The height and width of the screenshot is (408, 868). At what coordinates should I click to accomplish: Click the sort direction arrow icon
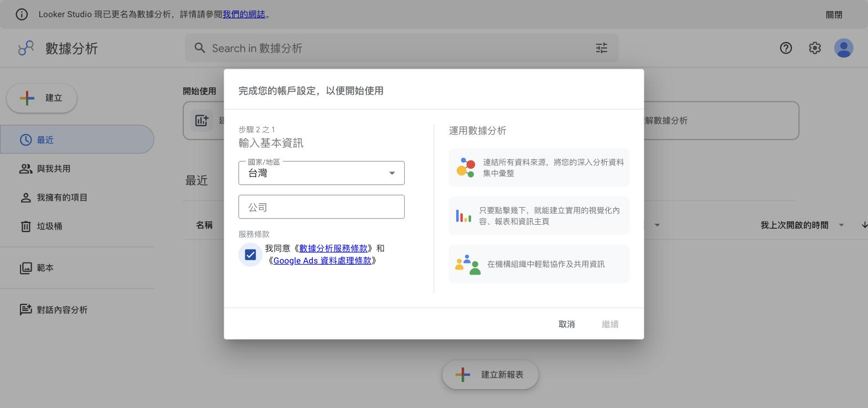tap(864, 225)
